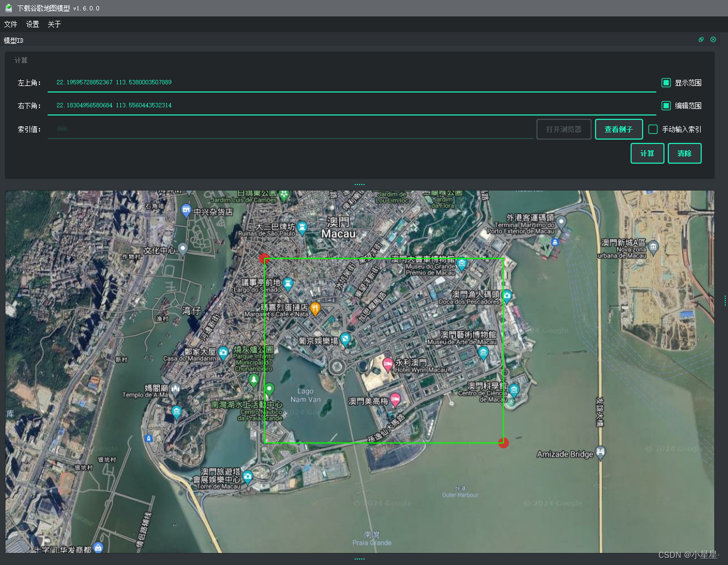The image size is (728, 565).
Task: Click the 澳門科學館 museum pin
Action: click(x=513, y=390)
